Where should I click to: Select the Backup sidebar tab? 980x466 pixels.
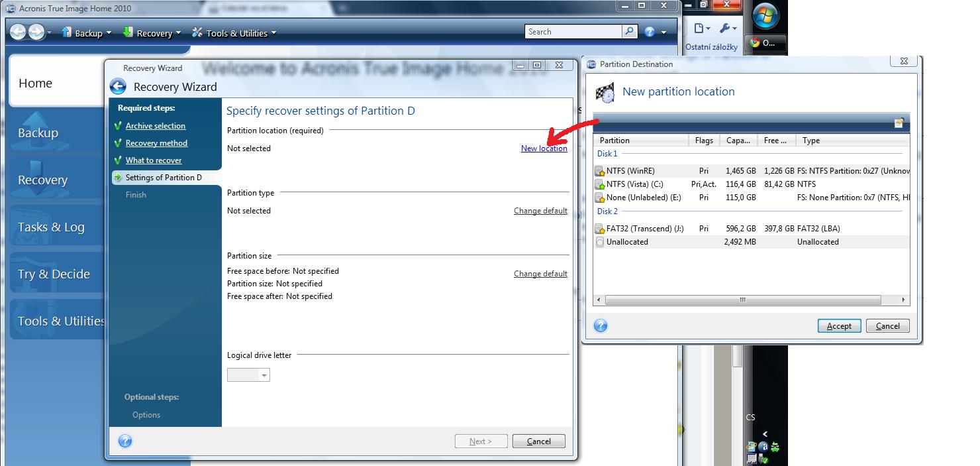(56, 133)
